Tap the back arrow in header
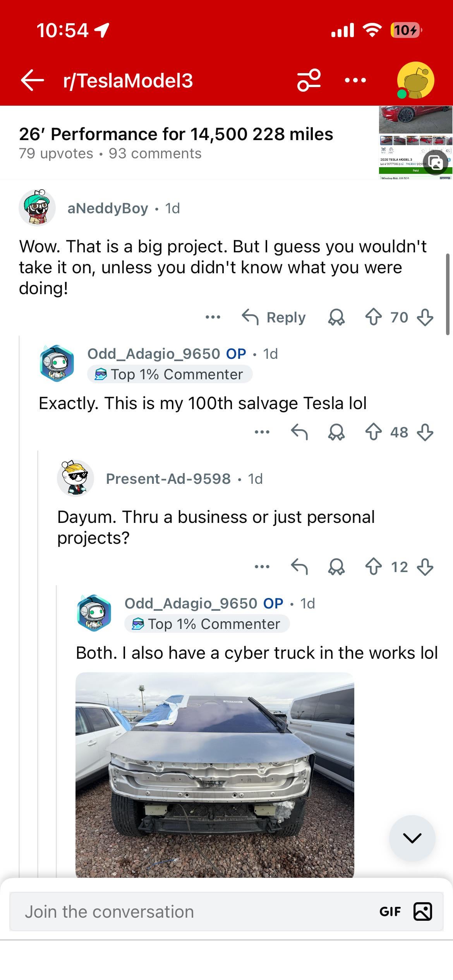The width and height of the screenshot is (453, 980). 33,81
